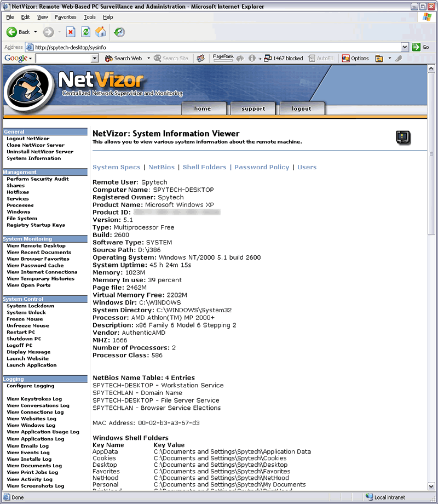Open the Google search box dropdown
Screen dimensions: 438x504
tap(95, 58)
